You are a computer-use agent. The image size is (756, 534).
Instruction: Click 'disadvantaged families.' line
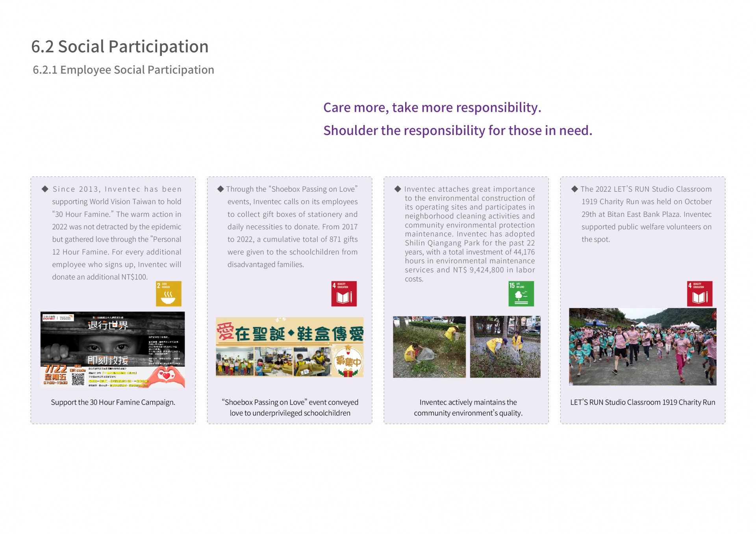pyautogui.click(x=266, y=264)
